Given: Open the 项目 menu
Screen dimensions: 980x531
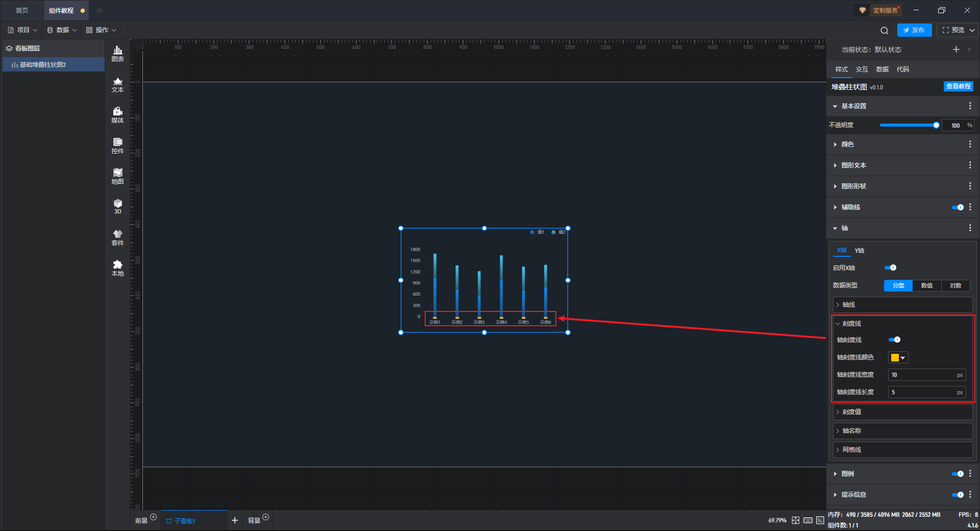Looking at the screenshot, I should [22, 30].
